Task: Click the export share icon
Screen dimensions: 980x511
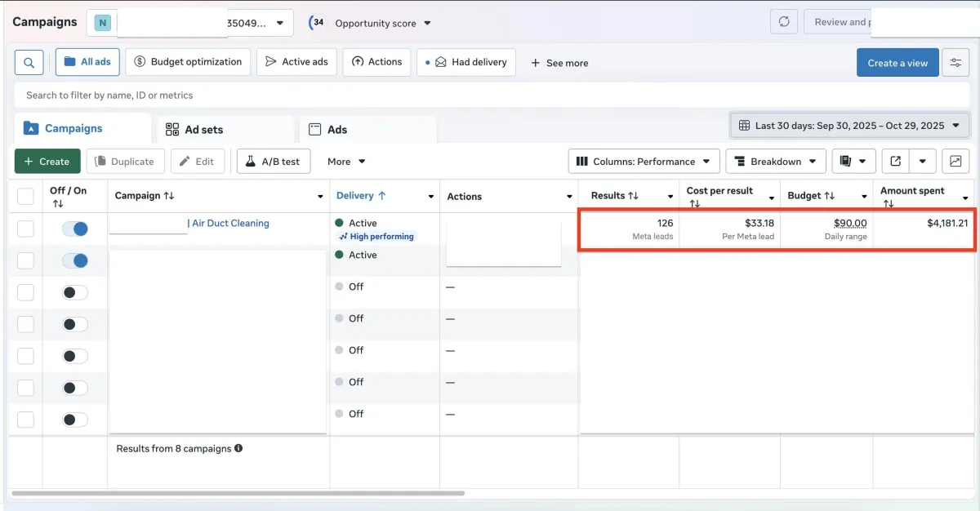Action: (x=895, y=162)
